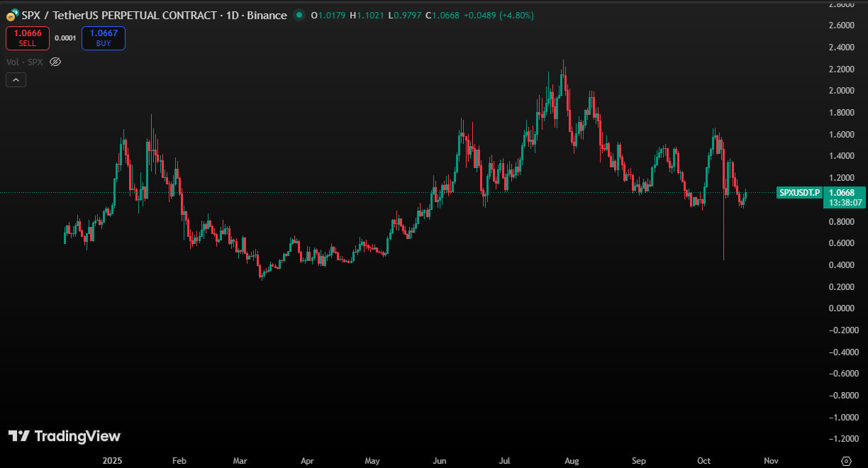
Task: Click the green market status dot
Action: coord(299,15)
